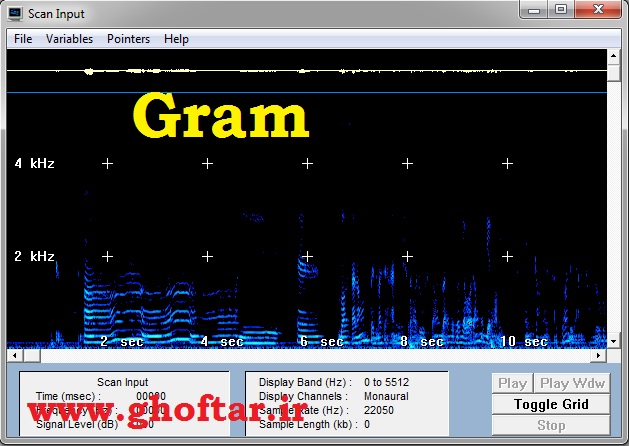The height and width of the screenshot is (446, 629).
Task: Click the 'Time (msec)' label
Action: click(68, 396)
